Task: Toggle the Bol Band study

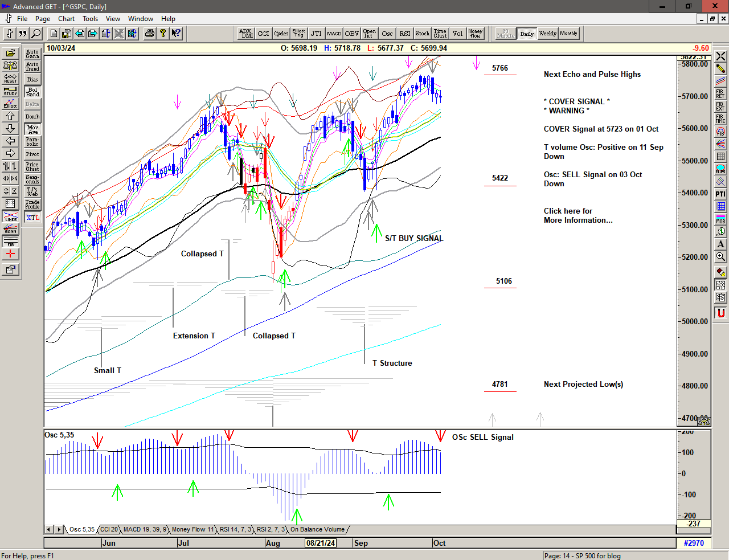Action: [32, 92]
